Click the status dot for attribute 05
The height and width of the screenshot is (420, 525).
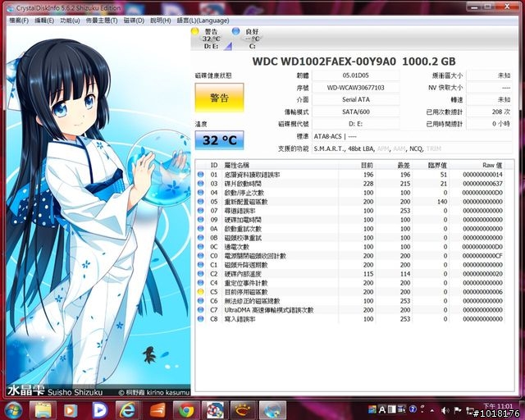point(200,202)
